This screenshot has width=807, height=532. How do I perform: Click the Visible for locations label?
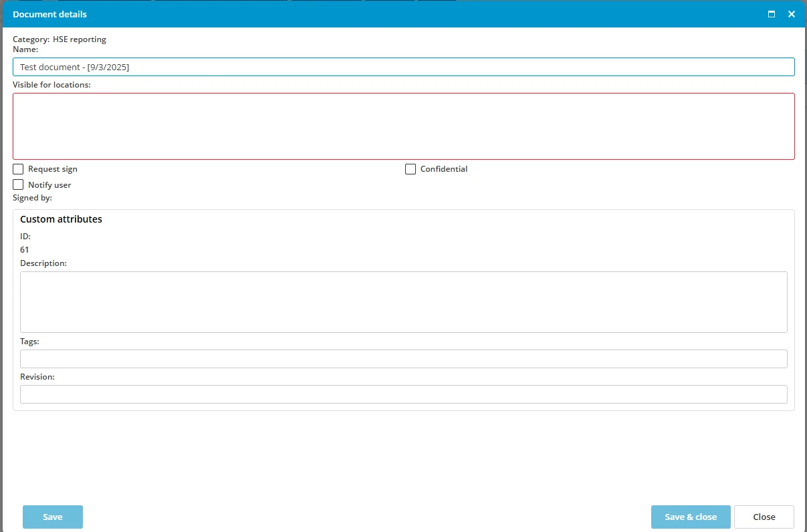tap(51, 85)
